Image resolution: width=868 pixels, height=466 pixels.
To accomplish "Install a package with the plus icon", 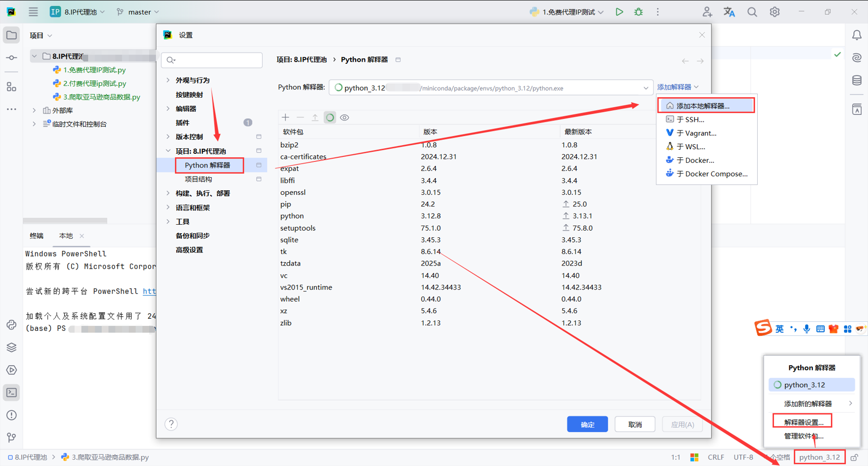I will click(x=285, y=117).
